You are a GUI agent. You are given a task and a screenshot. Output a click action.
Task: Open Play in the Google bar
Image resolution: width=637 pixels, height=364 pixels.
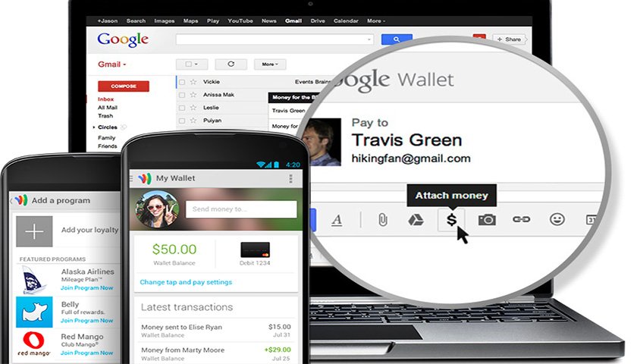213,20
